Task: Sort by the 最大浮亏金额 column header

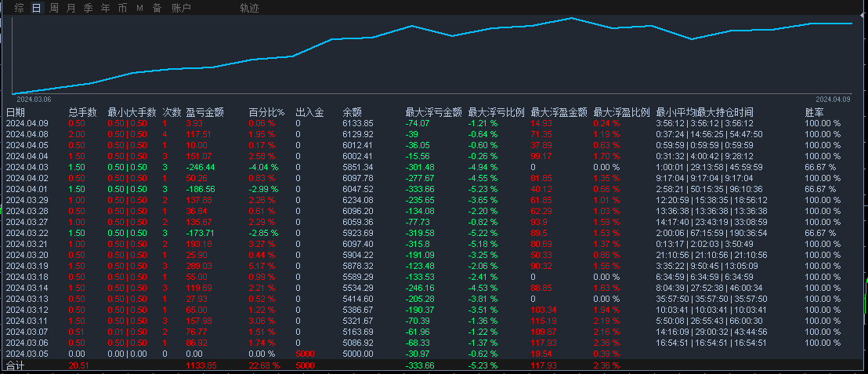Action: [433, 112]
